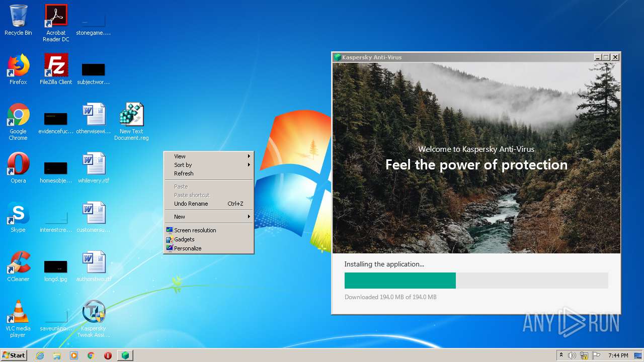Click 'Feel the power of protection' heading

click(476, 165)
